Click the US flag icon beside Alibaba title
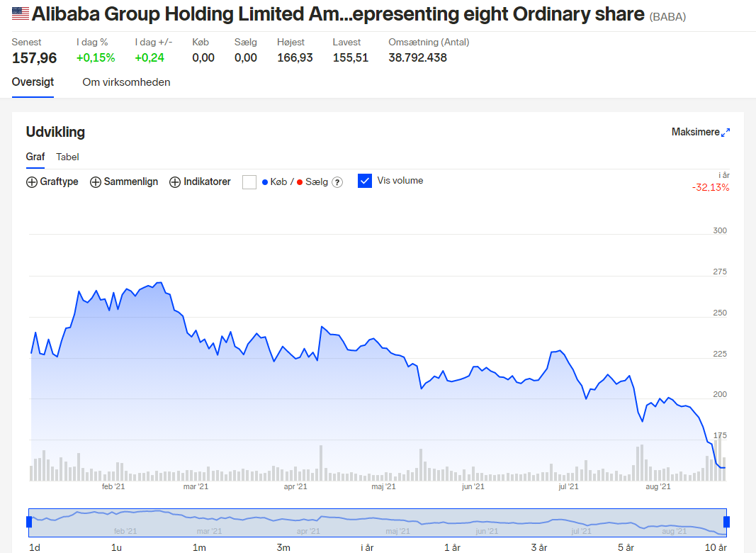Screen dimensions: 756x553 click(x=21, y=13)
